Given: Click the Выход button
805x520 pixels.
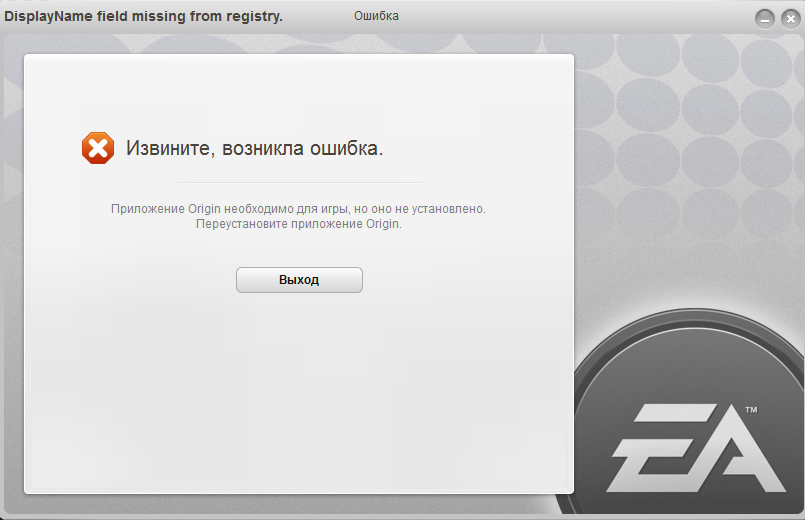Looking at the screenshot, I should coord(299,280).
